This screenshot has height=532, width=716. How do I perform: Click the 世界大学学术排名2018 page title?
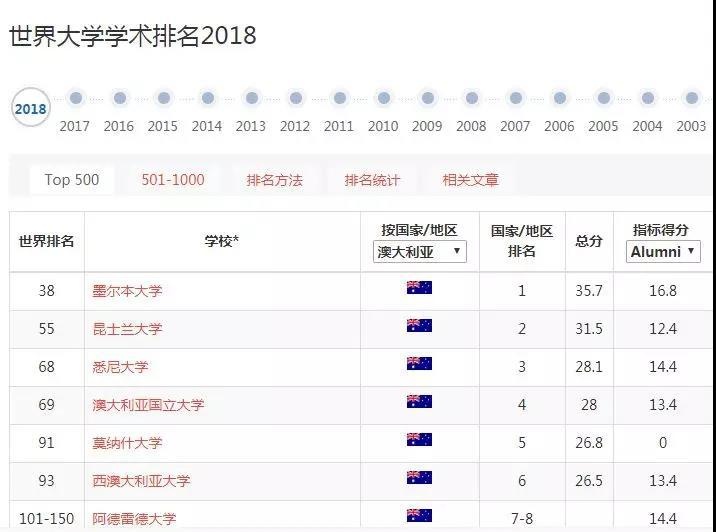pos(133,36)
